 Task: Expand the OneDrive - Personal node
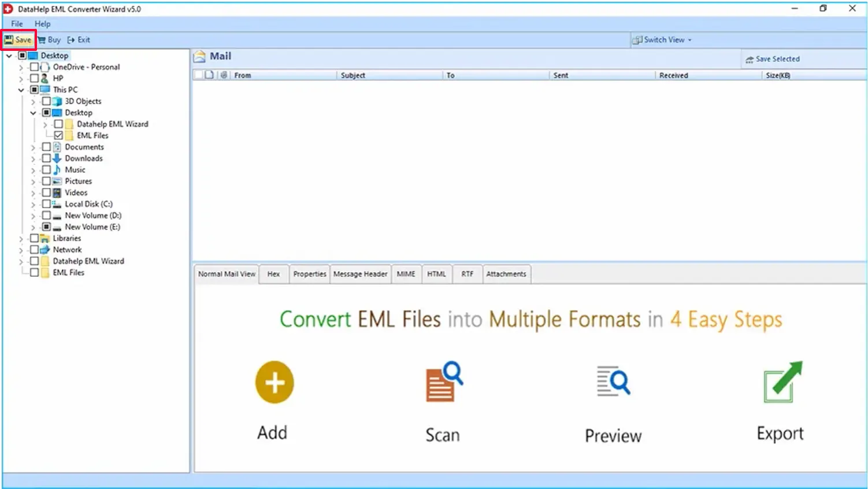pos(21,68)
